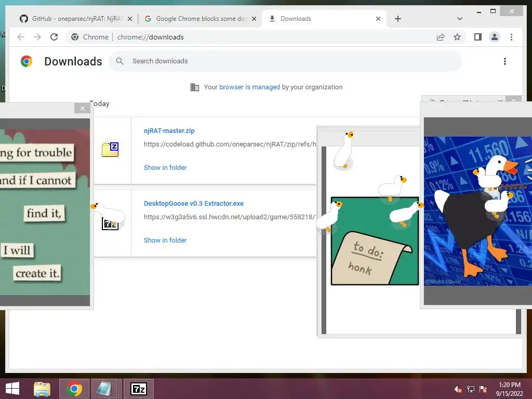Click the Chrome taskbar icon
The image size is (532, 399).
click(74, 389)
